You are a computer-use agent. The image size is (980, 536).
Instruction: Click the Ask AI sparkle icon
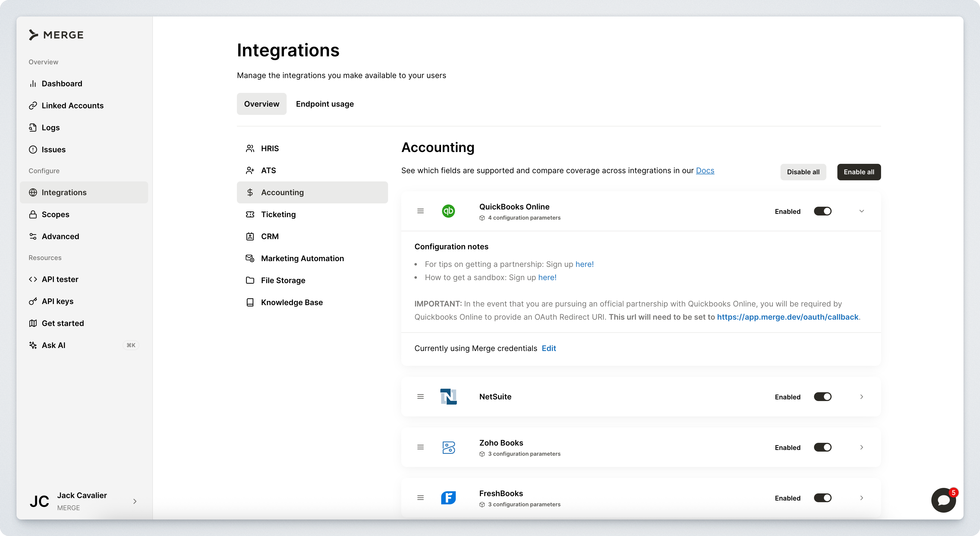pyautogui.click(x=33, y=345)
